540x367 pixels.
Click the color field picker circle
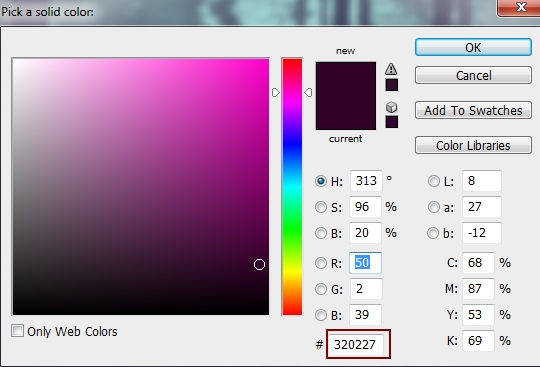pyautogui.click(x=259, y=264)
